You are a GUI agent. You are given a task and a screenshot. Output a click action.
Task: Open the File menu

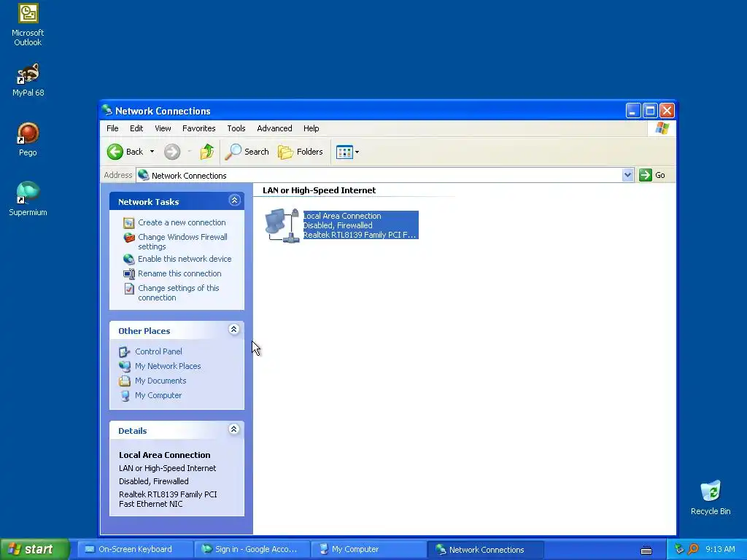pos(112,128)
